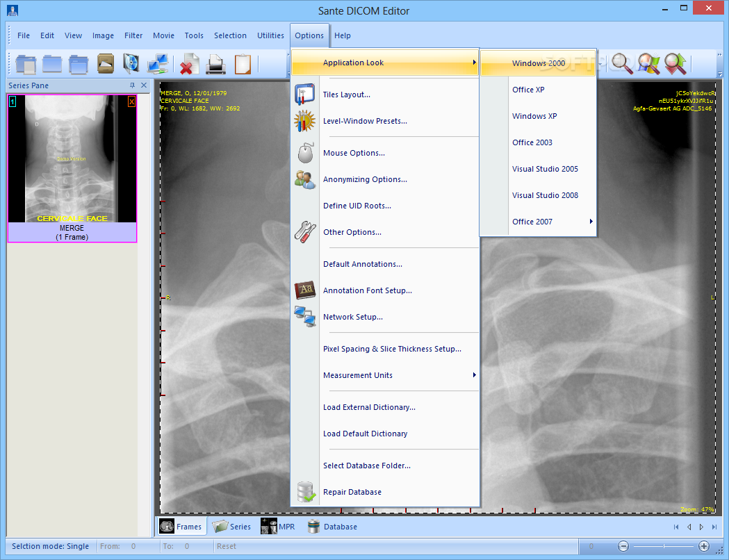Open Anonymizing Options in the menu
This screenshot has height=560, width=729.
tap(385, 179)
